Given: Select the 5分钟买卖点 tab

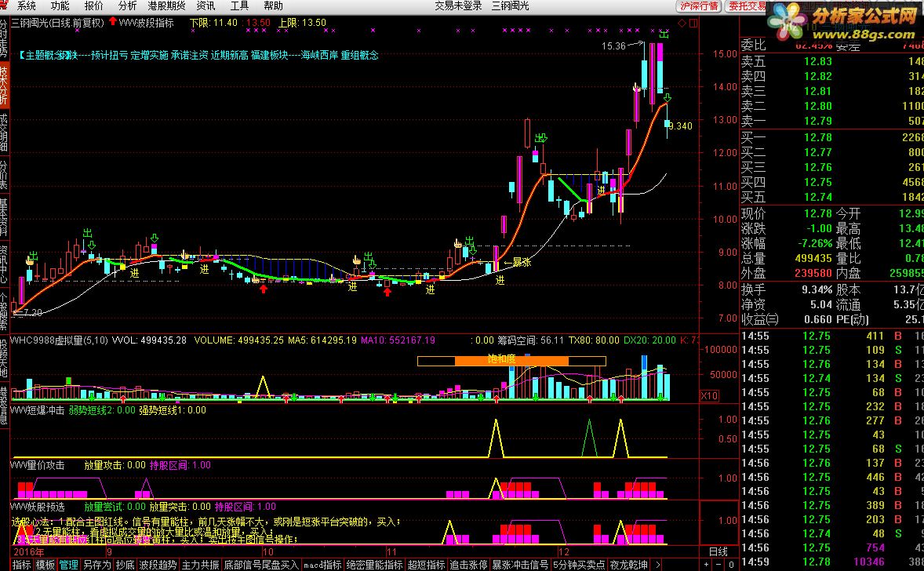Looking at the screenshot, I should [x=579, y=565].
